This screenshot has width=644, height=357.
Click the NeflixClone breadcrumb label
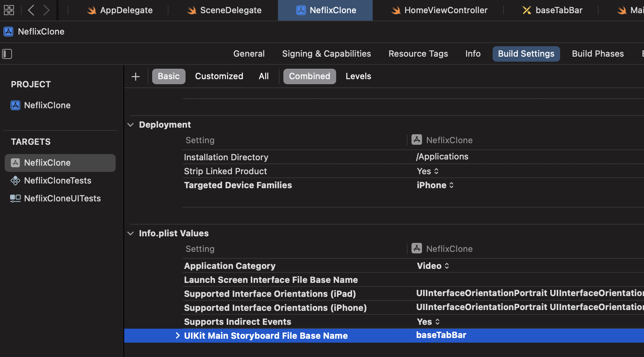tap(41, 31)
